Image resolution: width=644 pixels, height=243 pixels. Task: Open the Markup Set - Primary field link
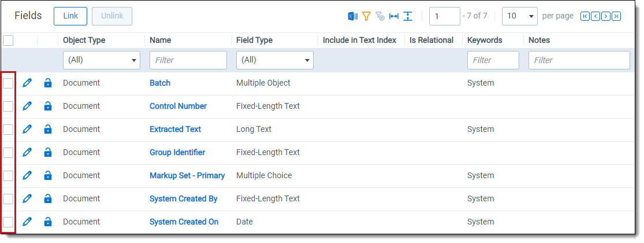coord(187,176)
